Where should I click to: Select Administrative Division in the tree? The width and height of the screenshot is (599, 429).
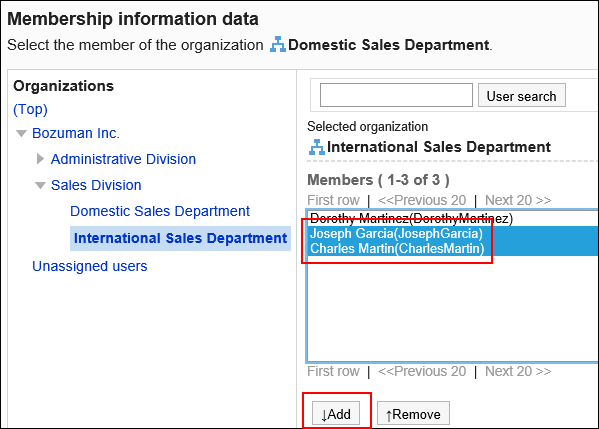123,159
